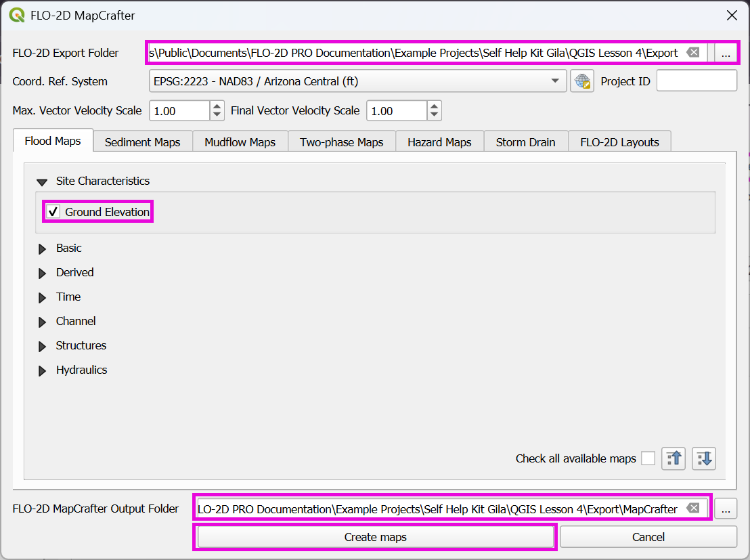Uncheck the Ground Elevation checkbox
The image size is (750, 560).
point(53,212)
